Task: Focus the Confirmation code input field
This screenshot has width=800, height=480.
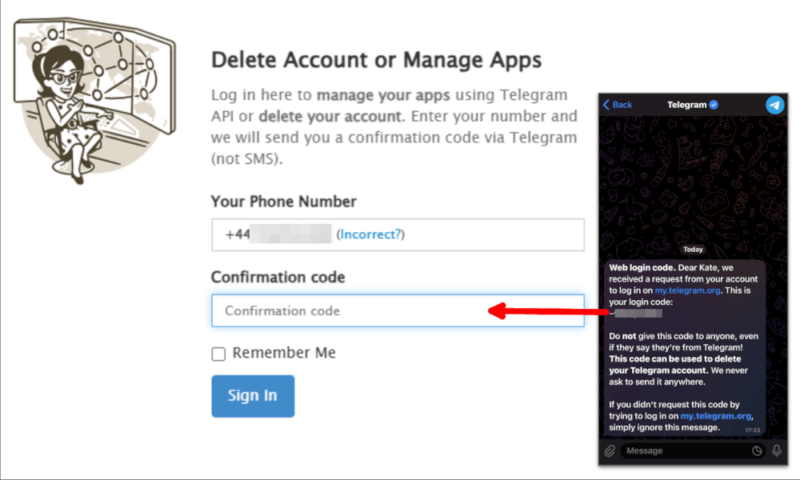Action: coord(398,311)
